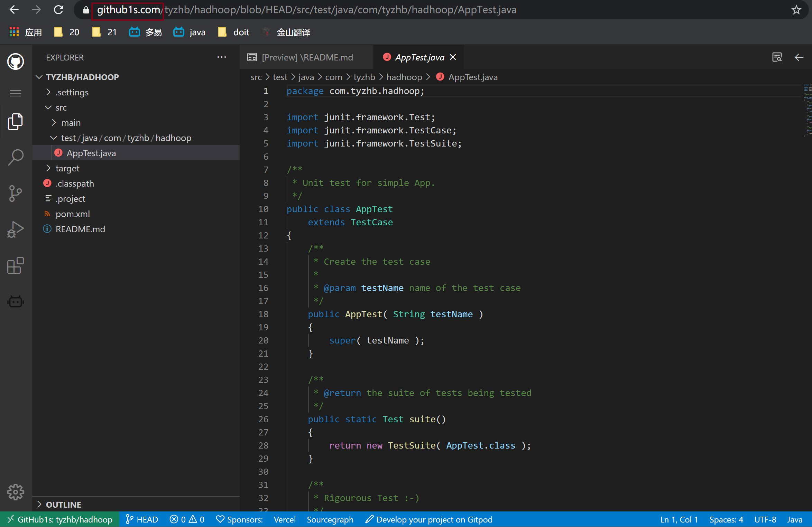Expand the main folder

tap(71, 123)
